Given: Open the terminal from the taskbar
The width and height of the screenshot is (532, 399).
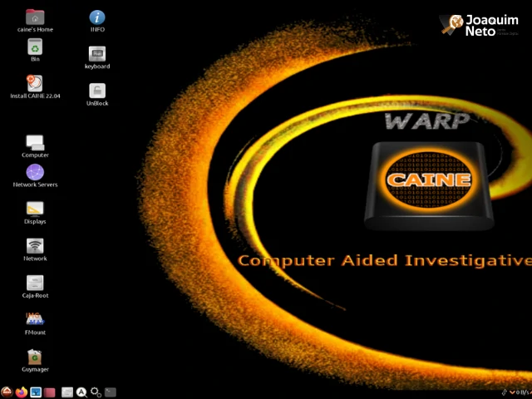Looking at the screenshot, I should 111,392.
